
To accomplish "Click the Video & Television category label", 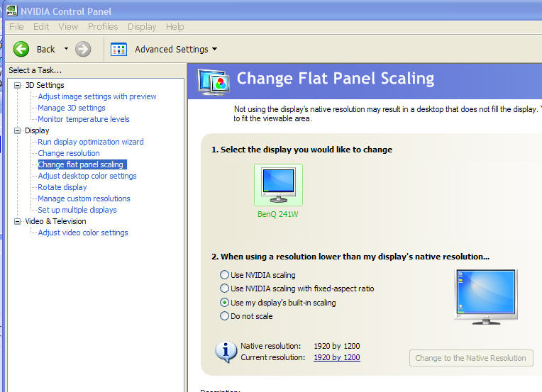I will [x=55, y=221].
